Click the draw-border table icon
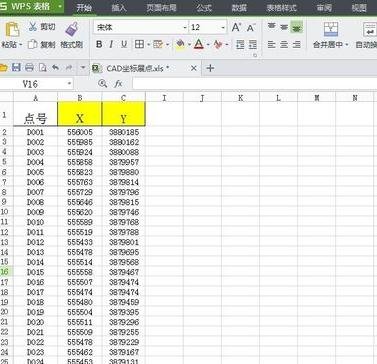This screenshot has width=377, height=364. (x=158, y=44)
